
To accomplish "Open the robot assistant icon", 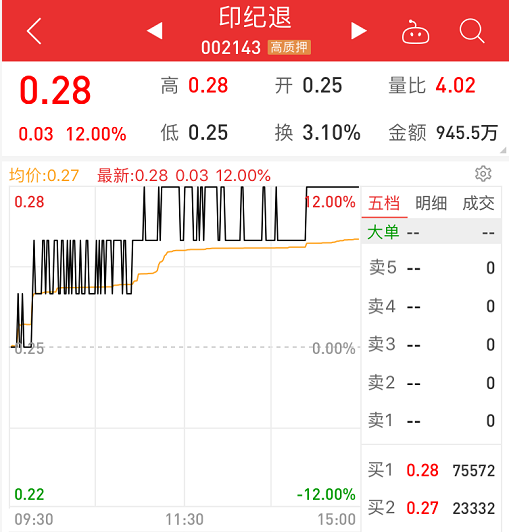I will click(x=415, y=32).
